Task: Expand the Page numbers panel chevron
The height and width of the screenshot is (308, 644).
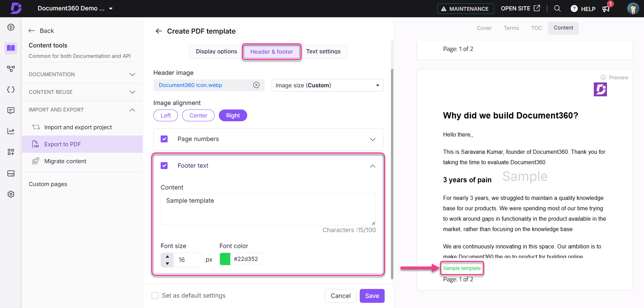Action: (x=373, y=139)
